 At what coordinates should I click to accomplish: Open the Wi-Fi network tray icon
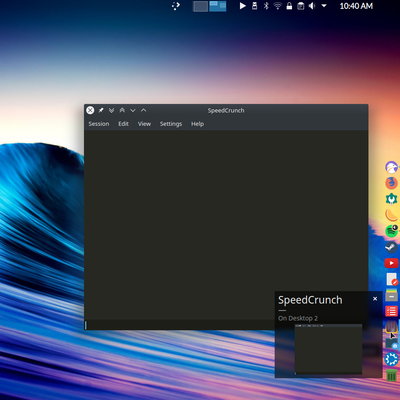click(277, 6)
